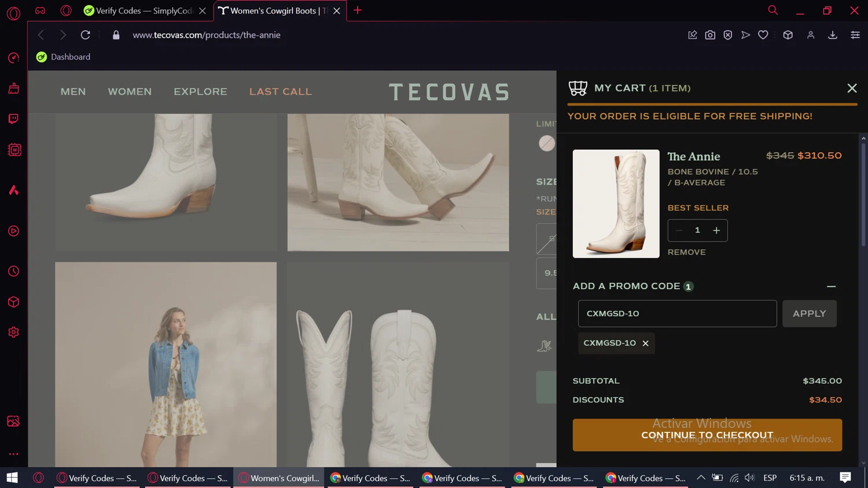The image size is (868, 488).
Task: Open the WOMEN navigation menu
Action: tap(130, 91)
